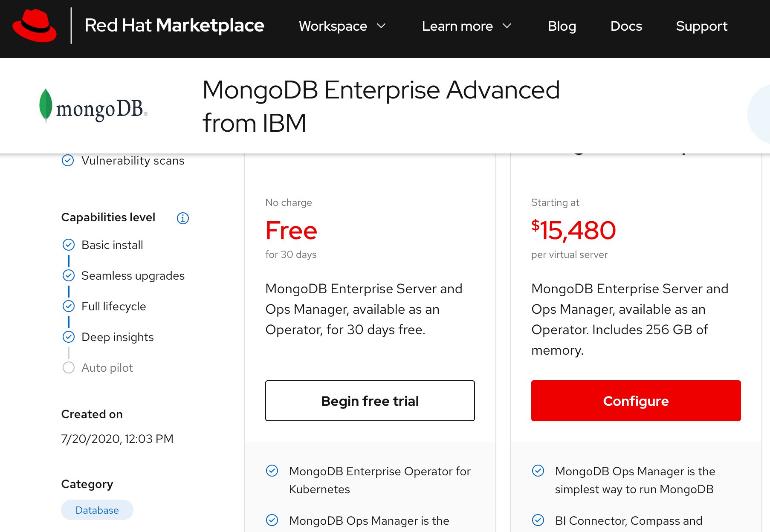Click the Red Hat fedora logo
Screen dimensions: 770x532
35,26
